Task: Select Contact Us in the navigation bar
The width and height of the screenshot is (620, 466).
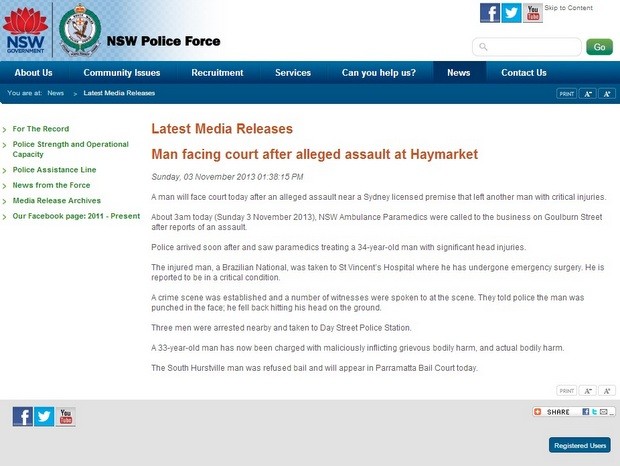Action: coord(523,73)
